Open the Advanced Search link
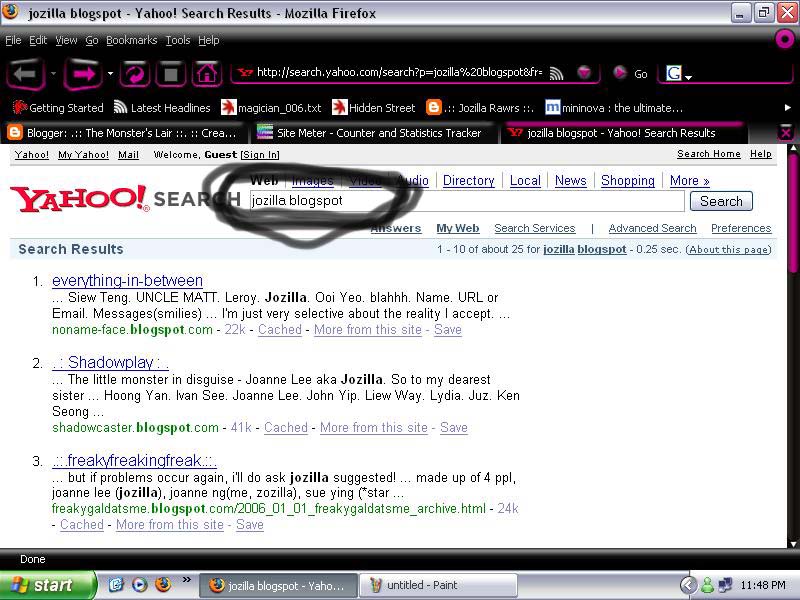The image size is (800, 600). click(x=652, y=228)
